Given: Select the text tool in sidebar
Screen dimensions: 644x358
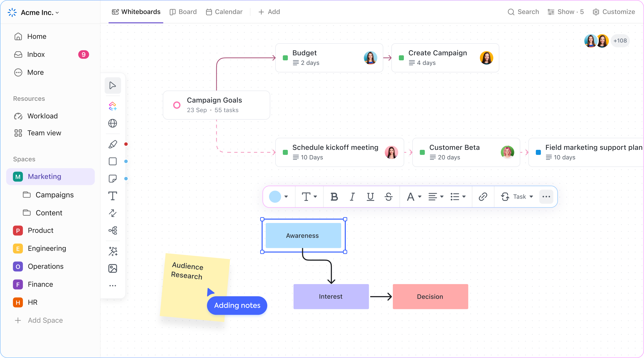Looking at the screenshot, I should (x=113, y=196).
